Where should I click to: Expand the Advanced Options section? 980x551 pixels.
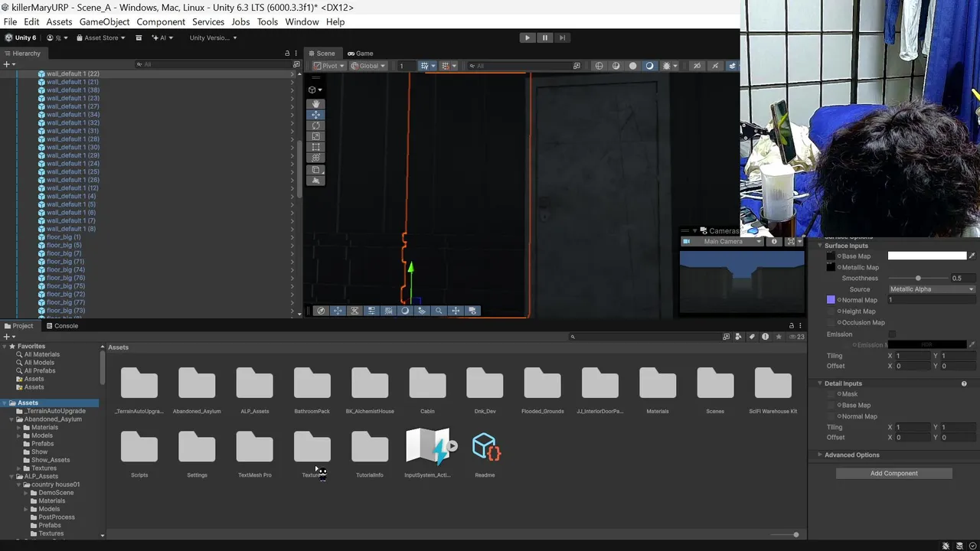819,455
